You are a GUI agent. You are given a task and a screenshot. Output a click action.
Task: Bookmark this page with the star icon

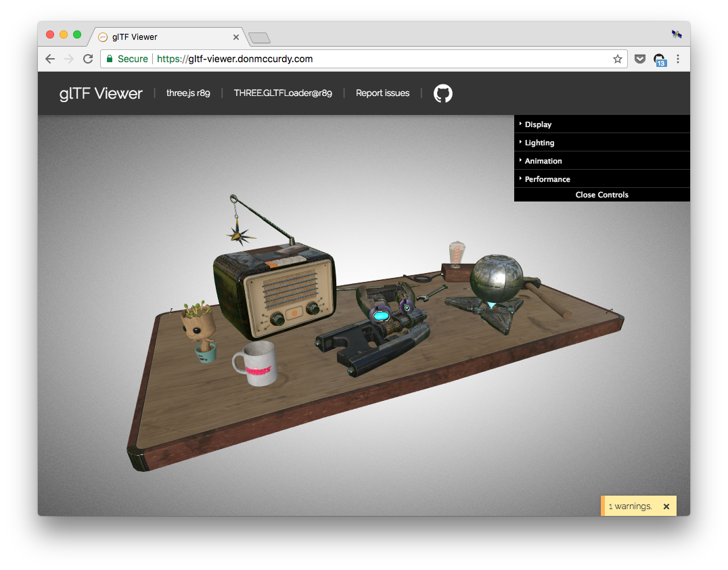click(617, 59)
